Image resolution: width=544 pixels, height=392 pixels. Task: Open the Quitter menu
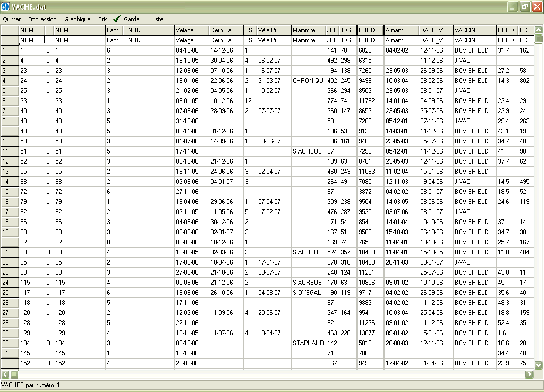12,19
